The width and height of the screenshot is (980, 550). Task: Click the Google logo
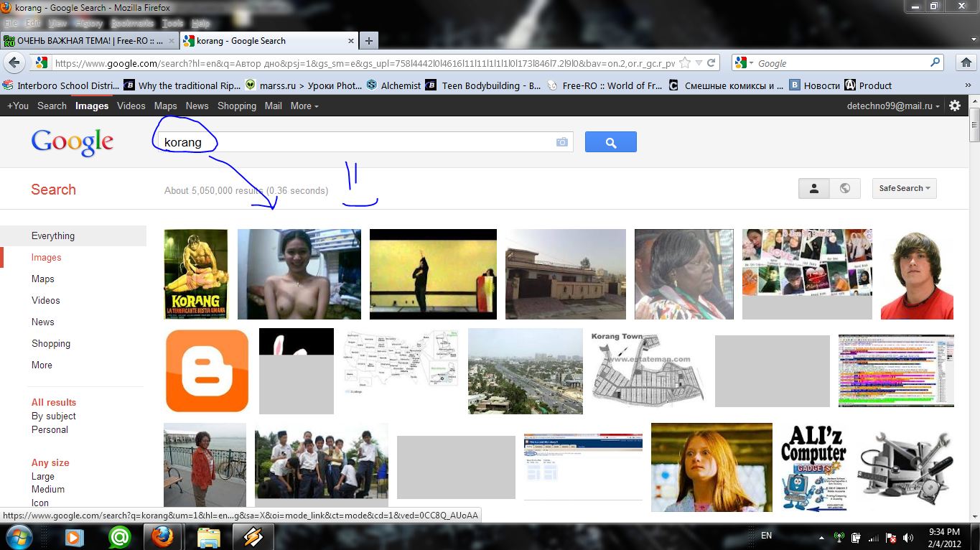(x=72, y=142)
